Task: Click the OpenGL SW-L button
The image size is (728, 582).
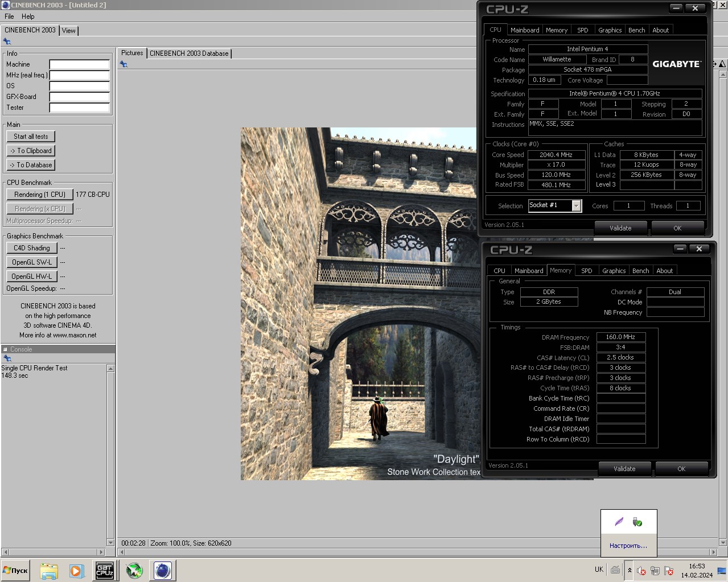Action: tap(32, 262)
